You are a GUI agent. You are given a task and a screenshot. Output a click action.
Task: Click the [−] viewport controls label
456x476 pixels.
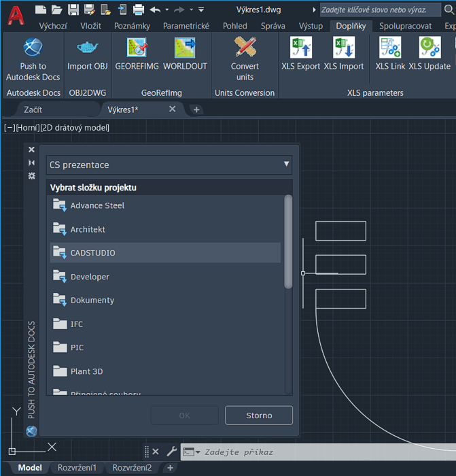tap(10, 128)
